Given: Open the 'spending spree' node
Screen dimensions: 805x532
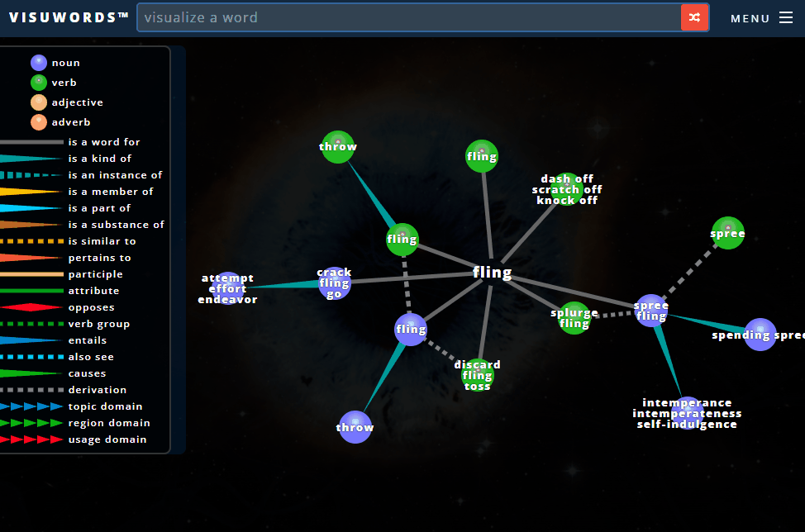Looking at the screenshot, I should coord(760,334).
